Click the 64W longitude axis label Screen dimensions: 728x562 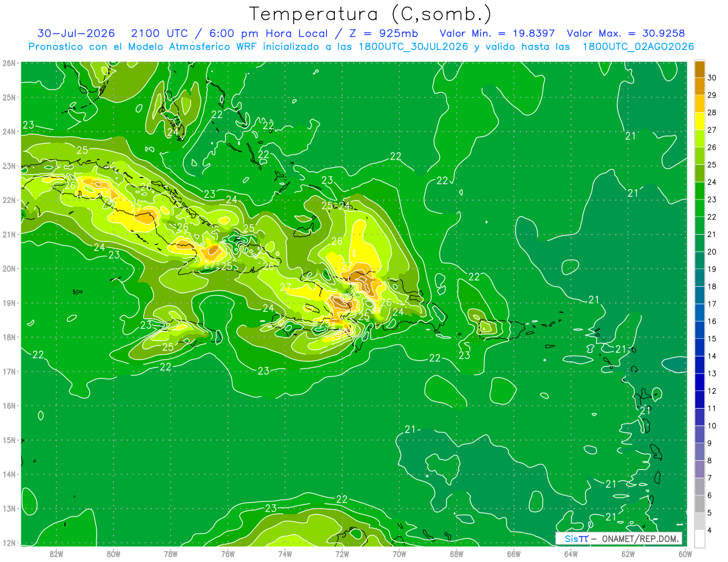tap(571, 554)
